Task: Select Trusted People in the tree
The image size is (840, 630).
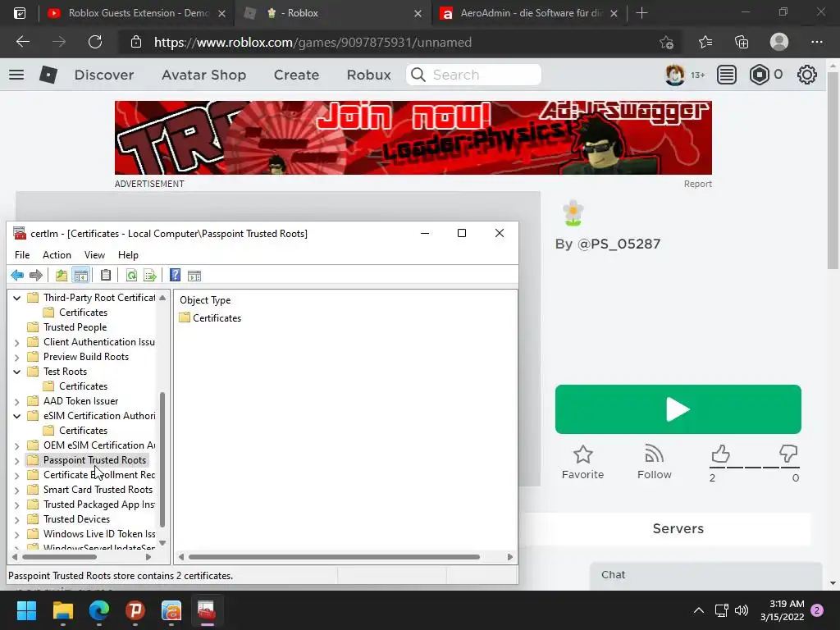Action: point(75,327)
